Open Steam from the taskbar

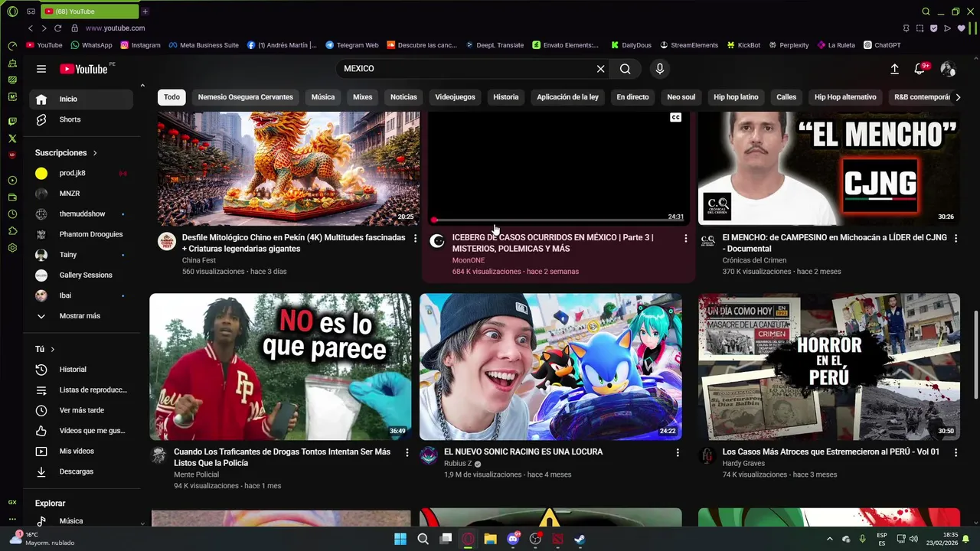tap(580, 539)
